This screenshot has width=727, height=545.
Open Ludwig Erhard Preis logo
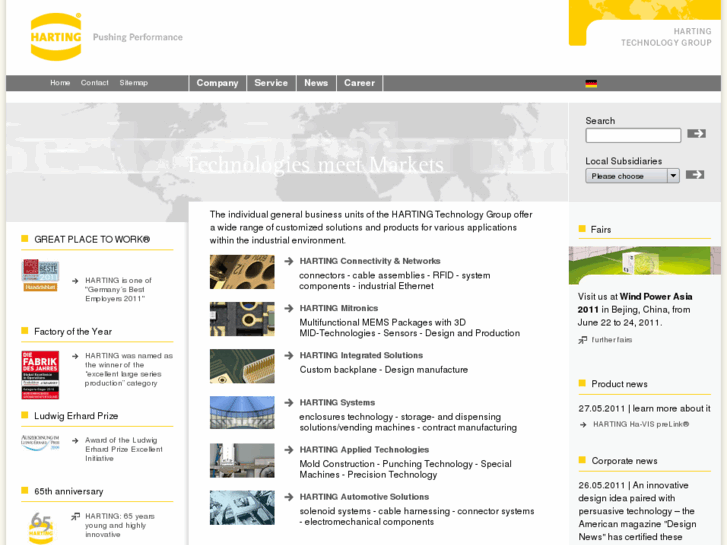click(x=40, y=442)
